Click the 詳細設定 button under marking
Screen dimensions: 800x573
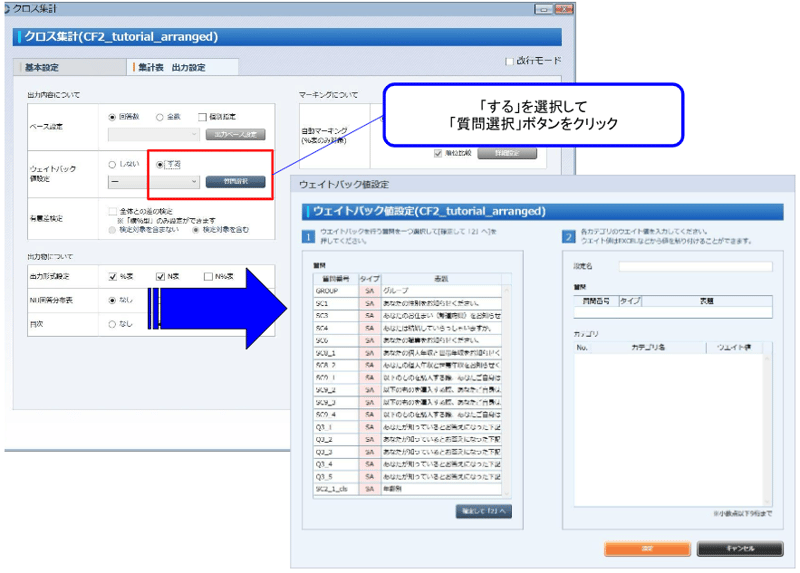507,153
